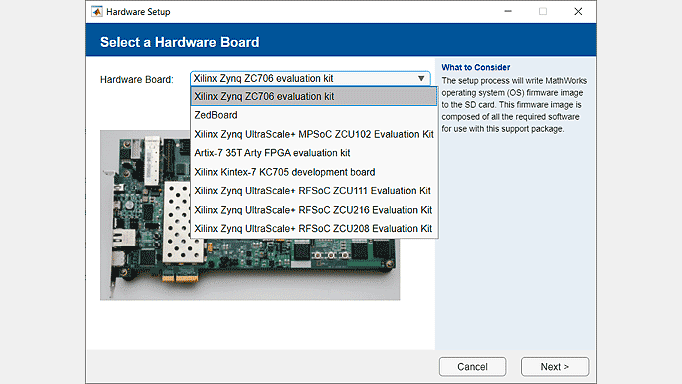The height and width of the screenshot is (384, 682).
Task: Close the Hardware Setup dialog
Action: 578,11
